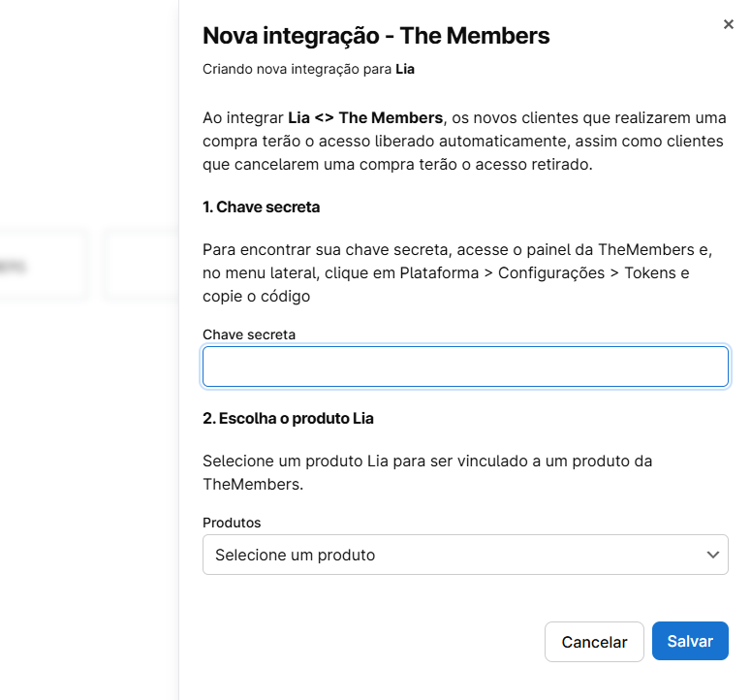751x700 pixels.
Task: Click the Criando nova integração para Lia subtitle
Action: pyautogui.click(x=309, y=70)
